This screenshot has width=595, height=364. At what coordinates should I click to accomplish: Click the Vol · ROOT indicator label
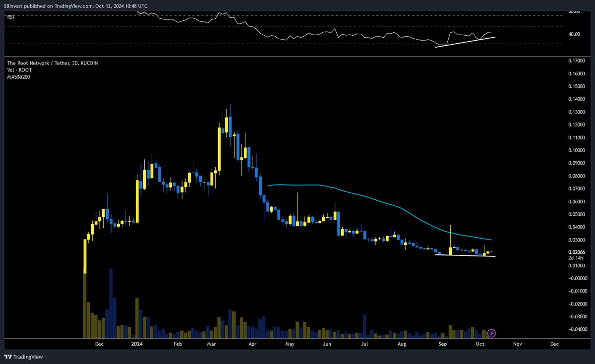click(x=19, y=70)
